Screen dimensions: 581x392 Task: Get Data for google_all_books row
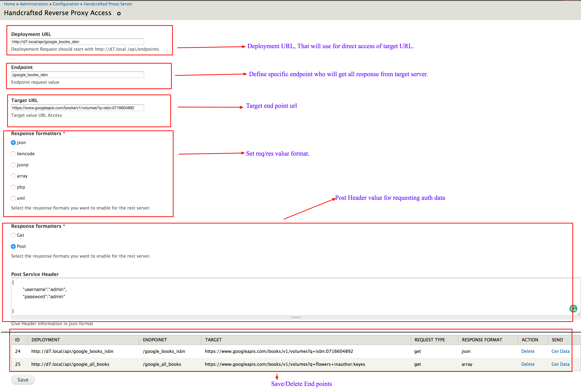(x=560, y=364)
